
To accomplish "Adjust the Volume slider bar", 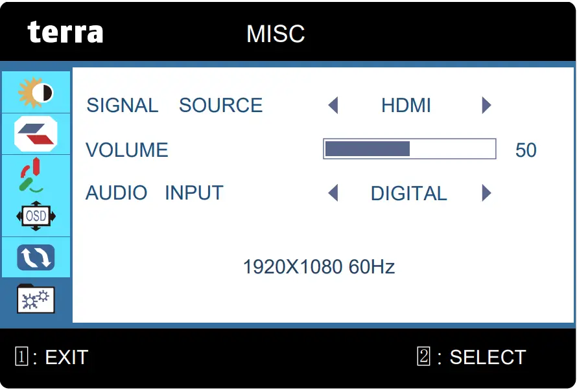I will coord(409,149).
